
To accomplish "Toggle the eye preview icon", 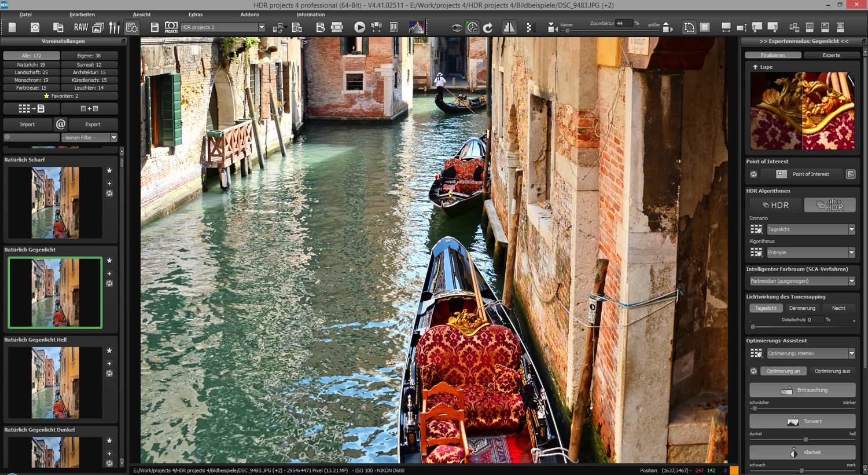I will tap(457, 27).
